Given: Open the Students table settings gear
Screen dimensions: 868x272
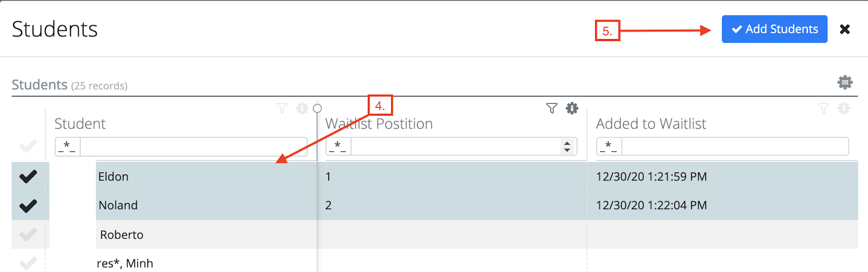Looking at the screenshot, I should pos(845,82).
